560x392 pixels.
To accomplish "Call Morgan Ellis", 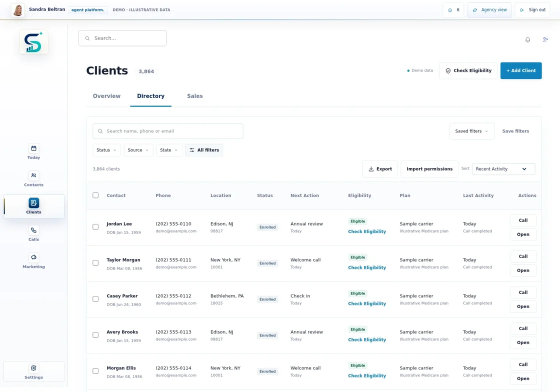I will 523,364.
